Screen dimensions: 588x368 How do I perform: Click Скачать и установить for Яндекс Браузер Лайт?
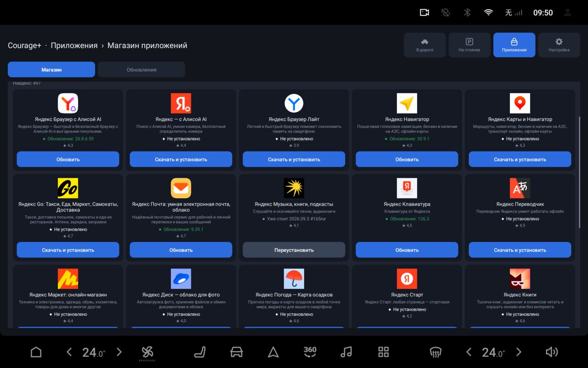tap(294, 159)
